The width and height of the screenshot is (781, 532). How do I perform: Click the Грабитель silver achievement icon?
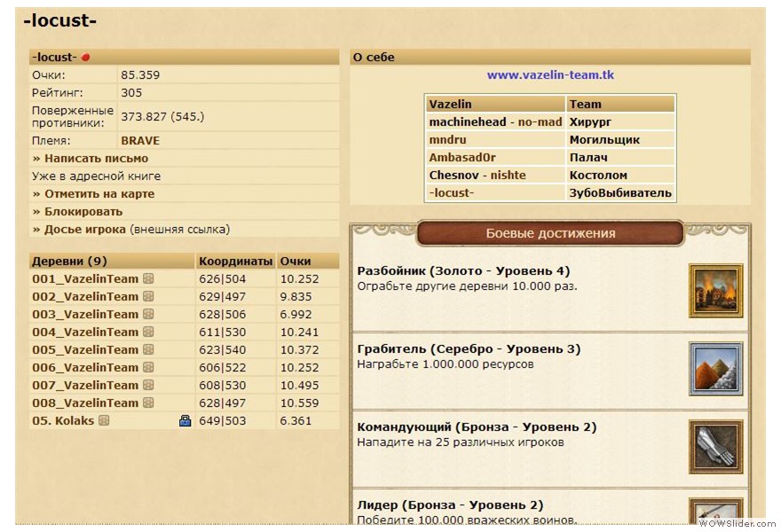click(x=715, y=368)
